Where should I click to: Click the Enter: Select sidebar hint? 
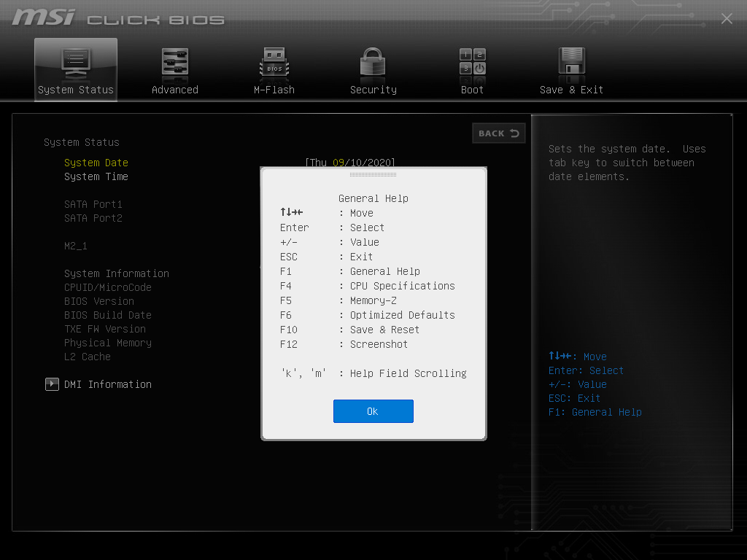tap(586, 370)
